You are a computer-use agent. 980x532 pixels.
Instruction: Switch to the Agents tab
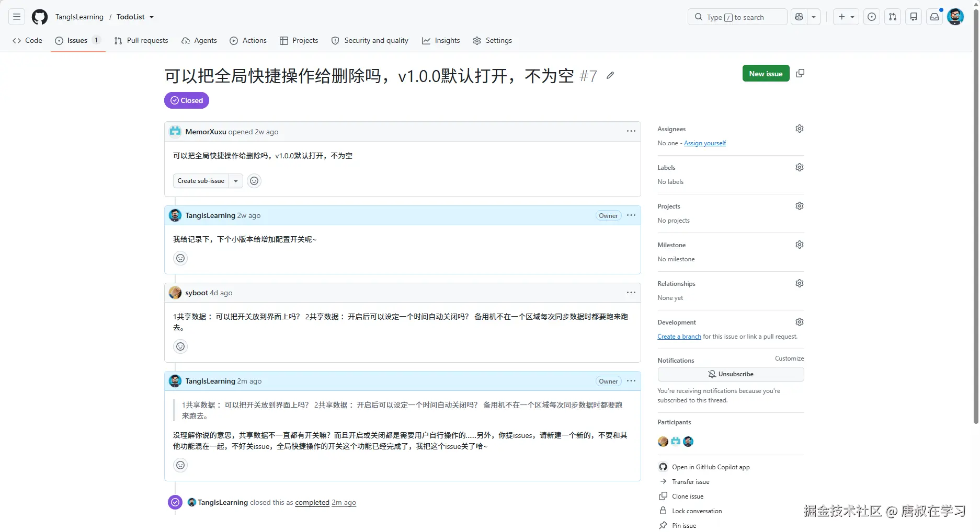pos(199,40)
